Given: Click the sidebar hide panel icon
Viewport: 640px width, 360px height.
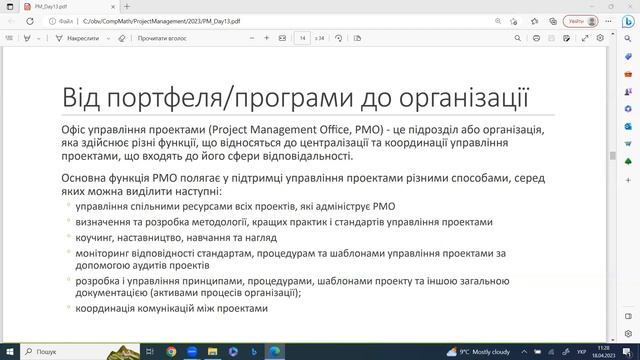Looking at the screenshot, I should pyautogui.click(x=628, y=316).
